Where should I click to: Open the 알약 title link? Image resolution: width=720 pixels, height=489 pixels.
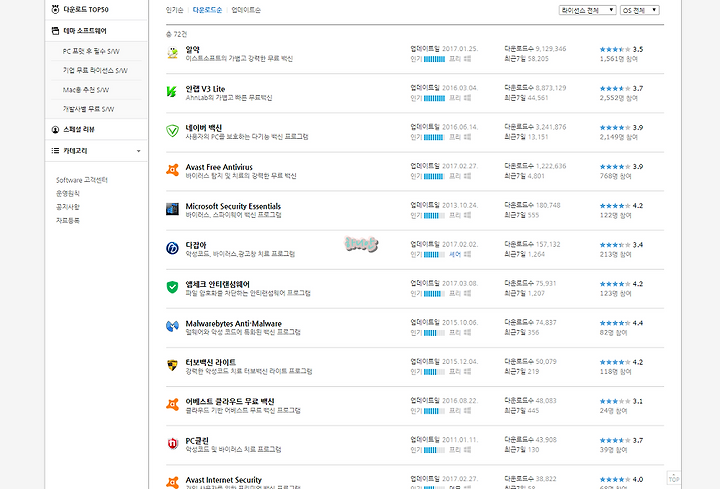tap(192, 50)
